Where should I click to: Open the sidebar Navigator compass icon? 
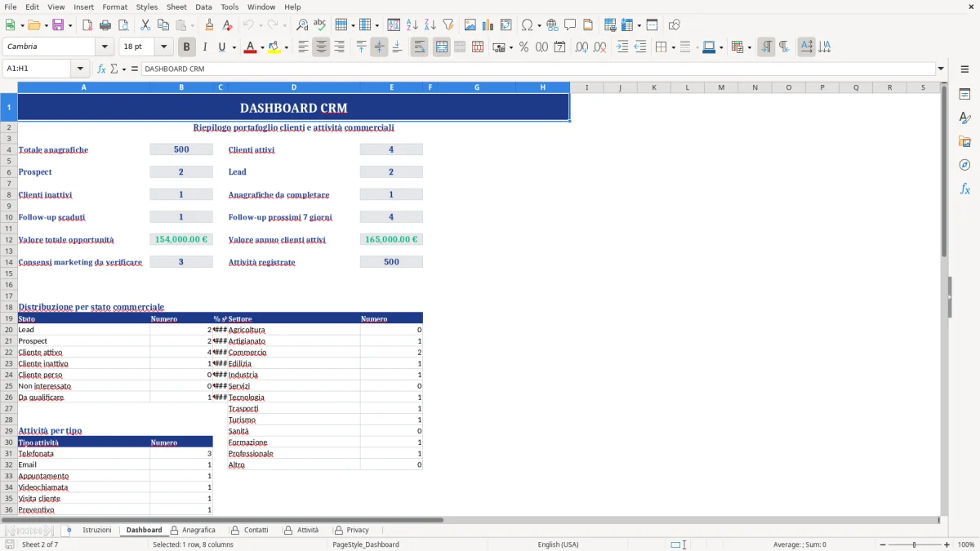point(964,165)
